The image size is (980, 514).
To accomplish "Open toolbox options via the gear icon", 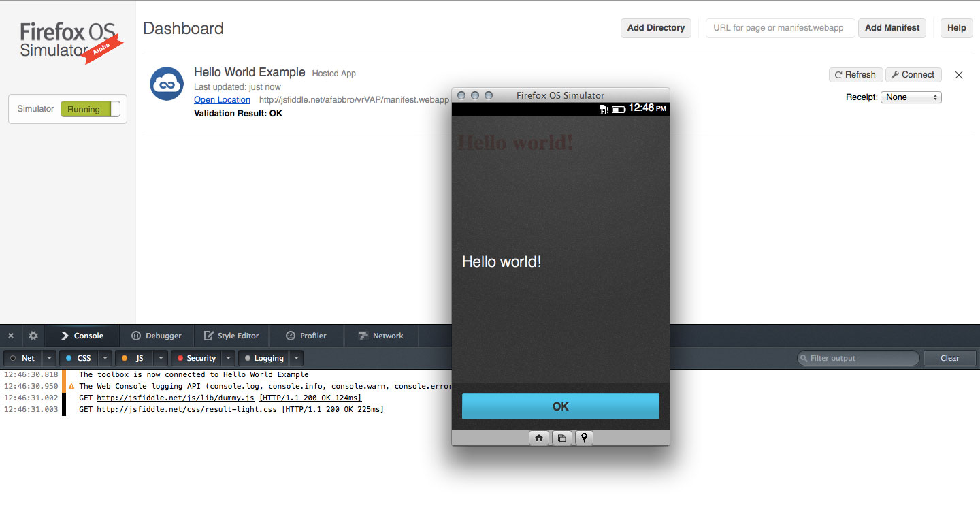I will (33, 336).
